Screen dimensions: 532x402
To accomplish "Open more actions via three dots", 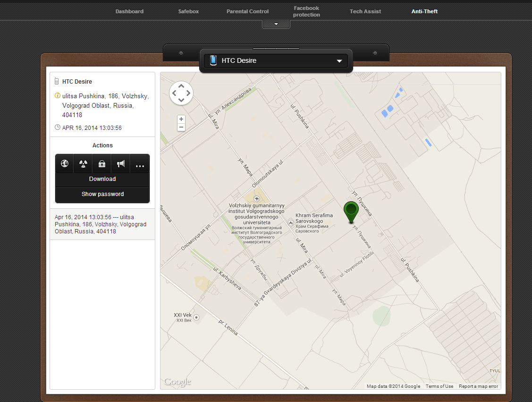I will click(x=140, y=166).
